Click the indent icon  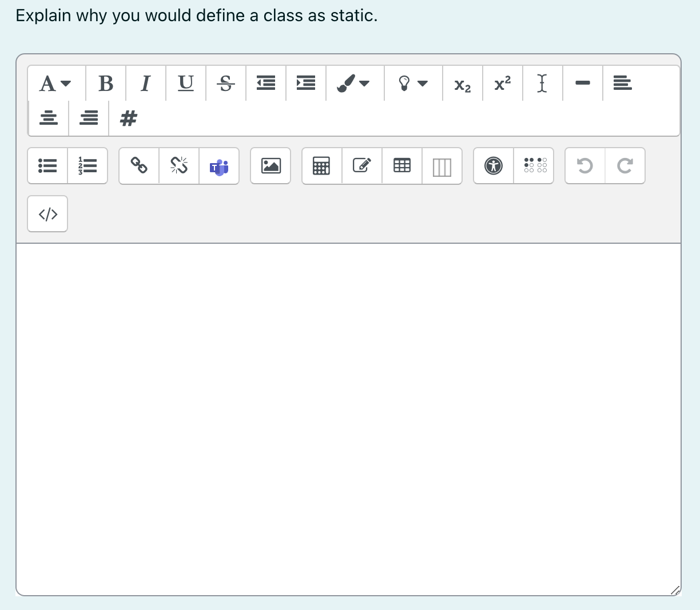306,84
